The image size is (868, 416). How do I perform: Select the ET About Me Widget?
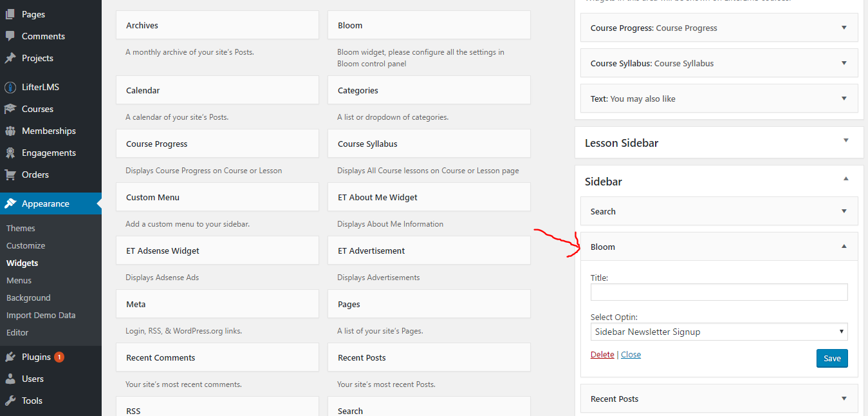point(429,197)
